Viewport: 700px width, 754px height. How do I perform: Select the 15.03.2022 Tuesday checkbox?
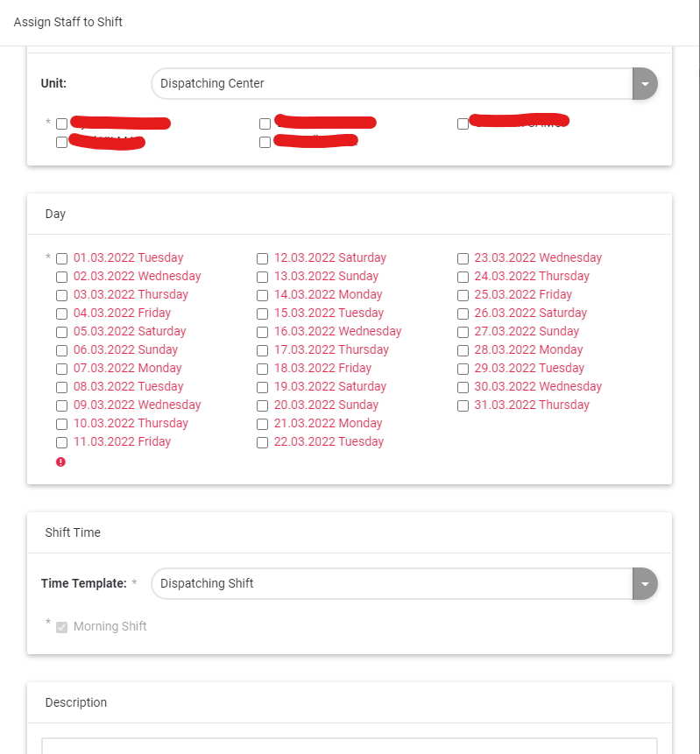click(262, 314)
